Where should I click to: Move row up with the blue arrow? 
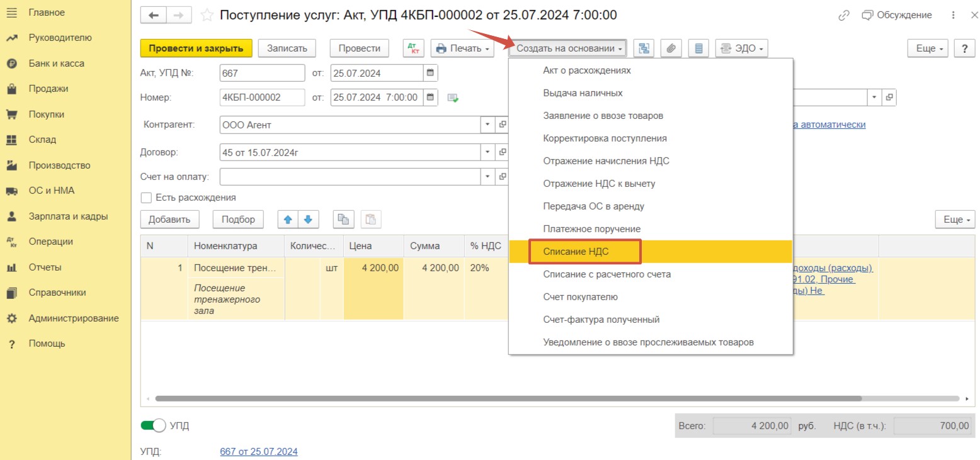pyautogui.click(x=288, y=220)
